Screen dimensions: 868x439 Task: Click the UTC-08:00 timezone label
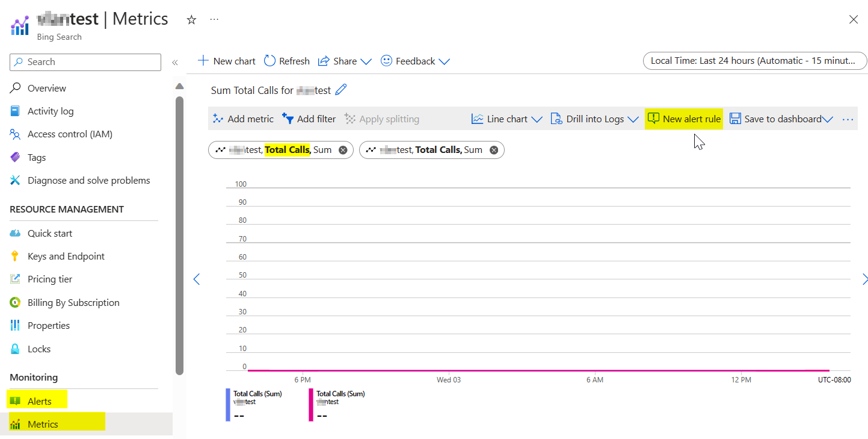pos(834,379)
